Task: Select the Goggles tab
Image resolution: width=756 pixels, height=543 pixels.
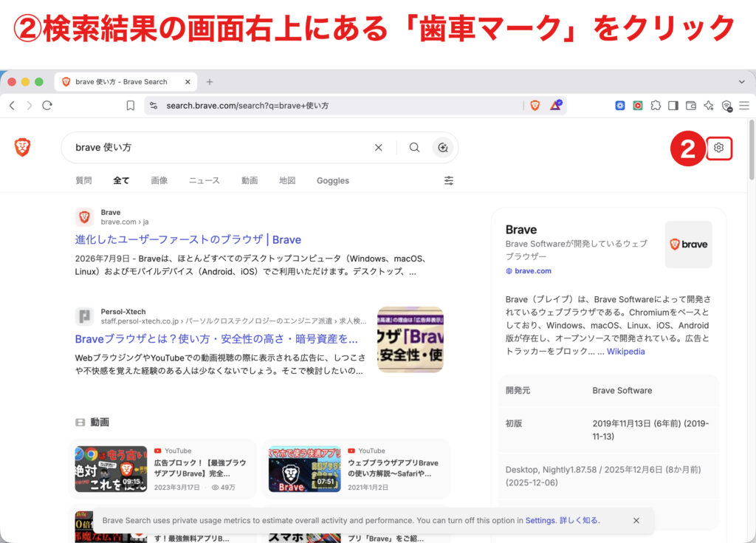Action: pos(333,180)
